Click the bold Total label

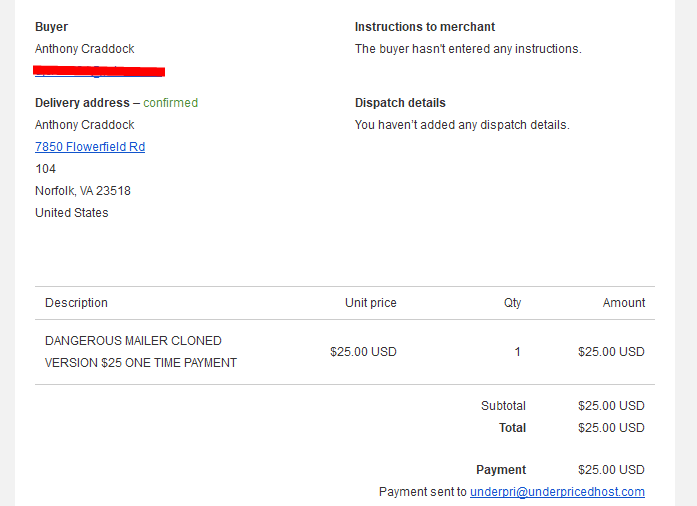[x=512, y=428]
